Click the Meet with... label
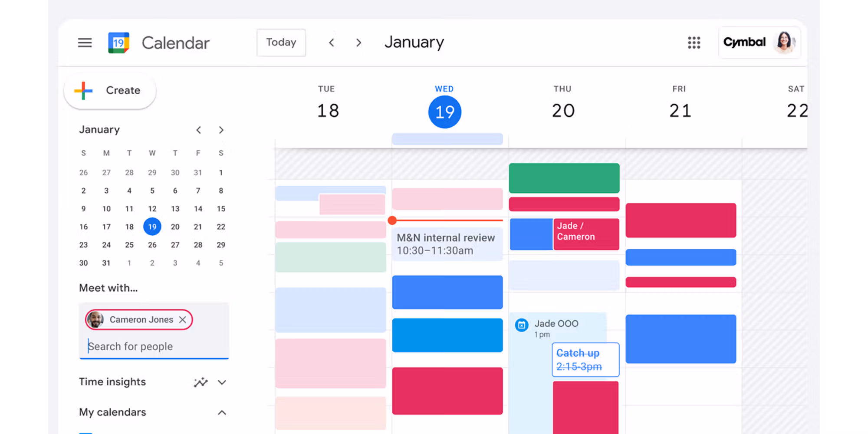 pyautogui.click(x=108, y=288)
